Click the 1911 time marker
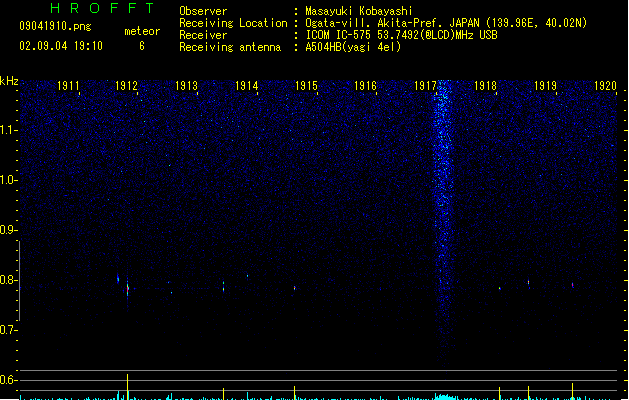Image resolution: width=629 pixels, height=400 pixels. (68, 86)
